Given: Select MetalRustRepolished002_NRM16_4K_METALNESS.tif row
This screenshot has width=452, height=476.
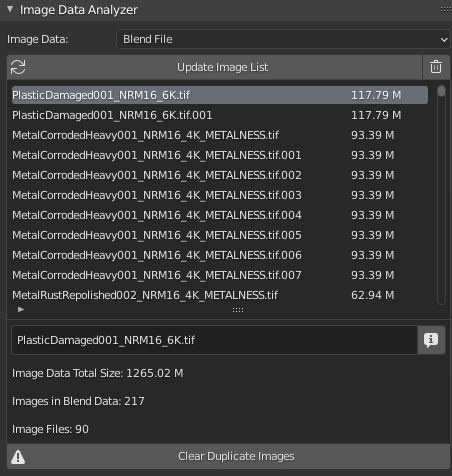Looking at the screenshot, I should coord(220,295).
